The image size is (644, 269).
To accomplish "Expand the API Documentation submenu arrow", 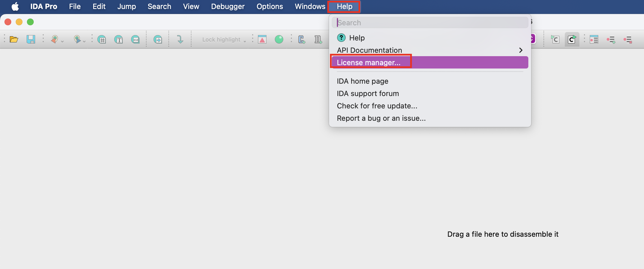I will click(x=521, y=50).
